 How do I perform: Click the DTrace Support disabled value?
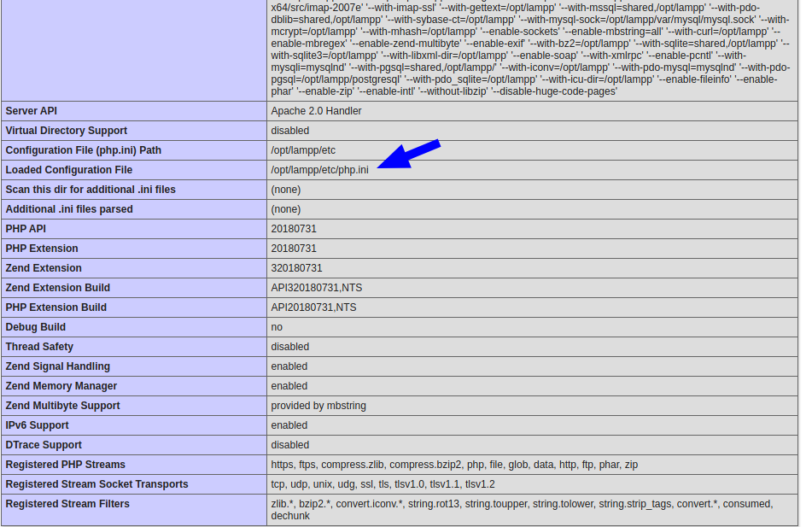pyautogui.click(x=289, y=444)
